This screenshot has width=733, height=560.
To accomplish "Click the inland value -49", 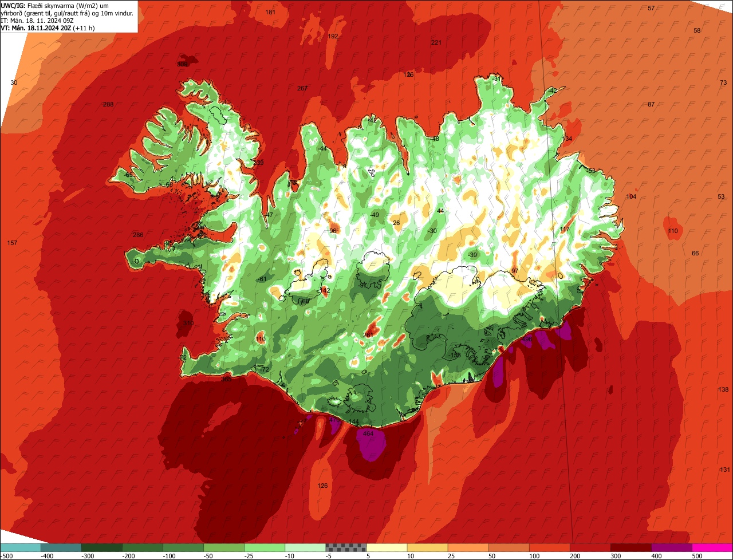I will 375,215.
